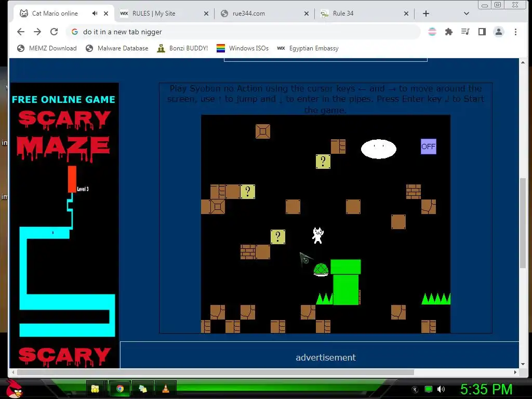The width and height of the screenshot is (532, 399).
Task: Close the Rule 34 tab
Action: (x=406, y=14)
